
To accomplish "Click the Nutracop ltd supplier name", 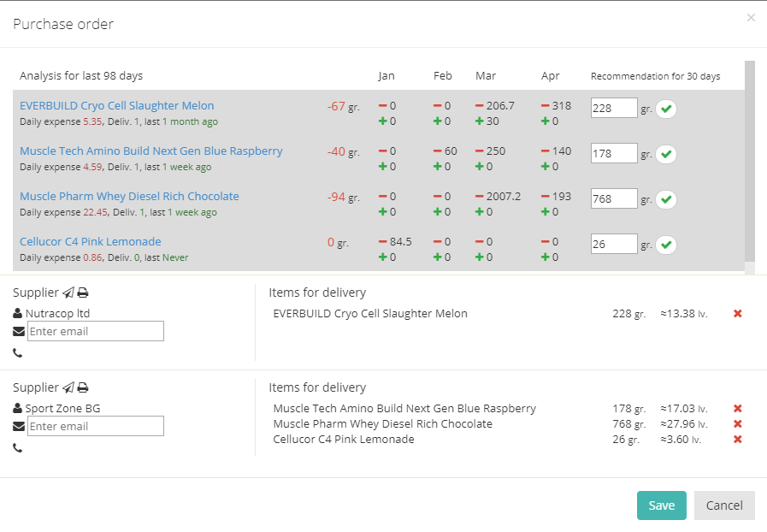I will coord(58,313).
